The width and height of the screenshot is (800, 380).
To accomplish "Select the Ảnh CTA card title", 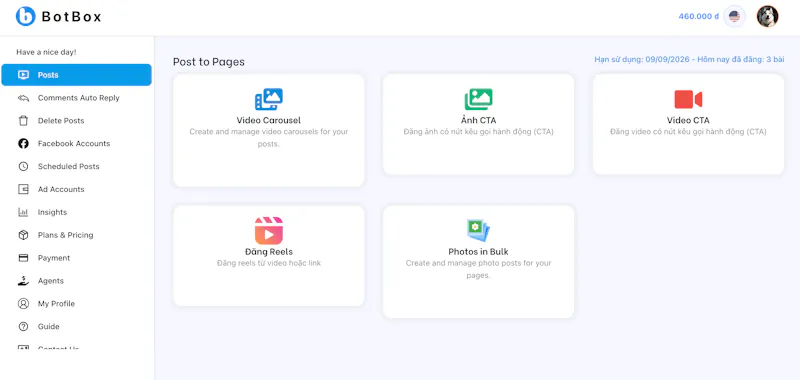I will (x=478, y=120).
